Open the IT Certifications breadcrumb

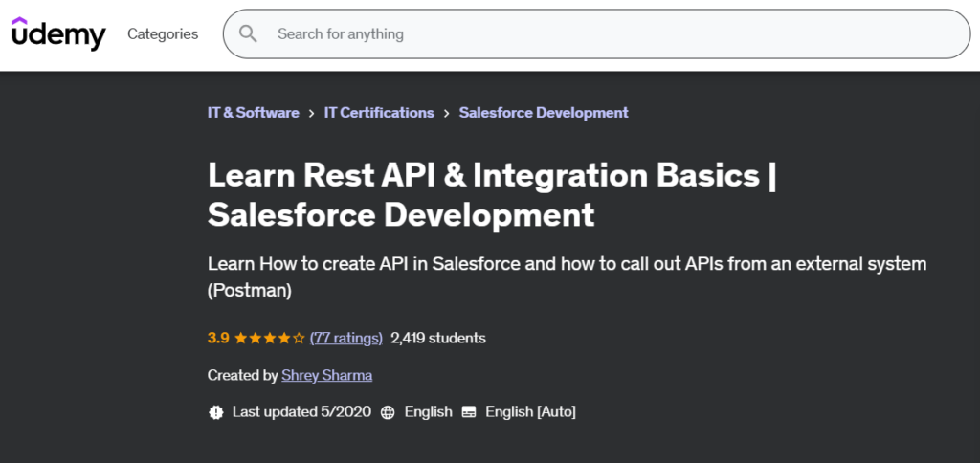pyautogui.click(x=379, y=113)
